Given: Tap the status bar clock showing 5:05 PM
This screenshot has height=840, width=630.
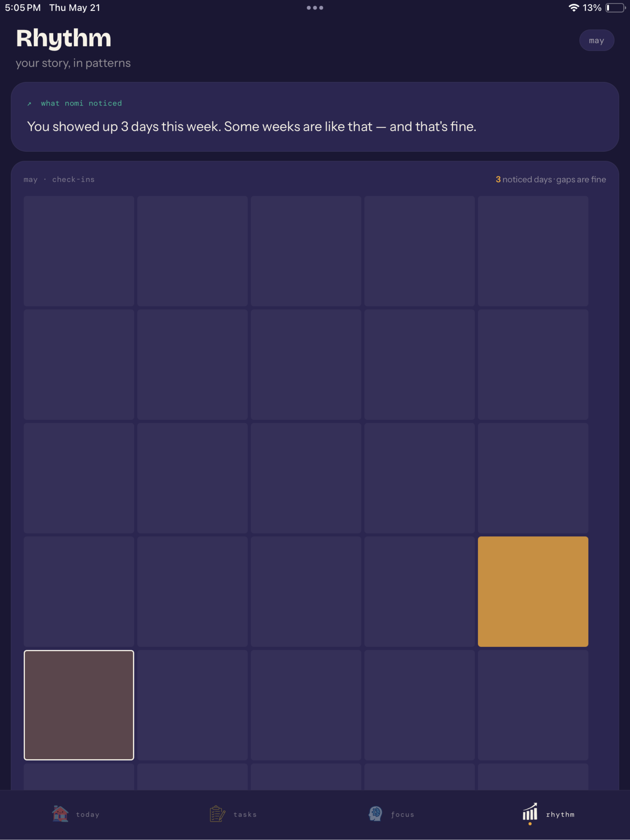Looking at the screenshot, I should pyautogui.click(x=23, y=8).
